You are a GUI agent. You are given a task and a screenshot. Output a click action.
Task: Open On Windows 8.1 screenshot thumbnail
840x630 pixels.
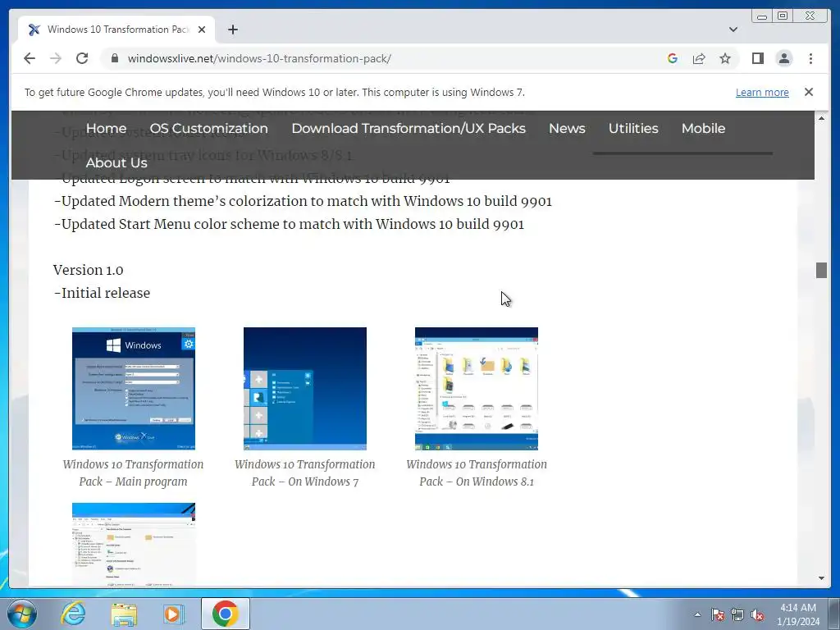[x=477, y=388]
